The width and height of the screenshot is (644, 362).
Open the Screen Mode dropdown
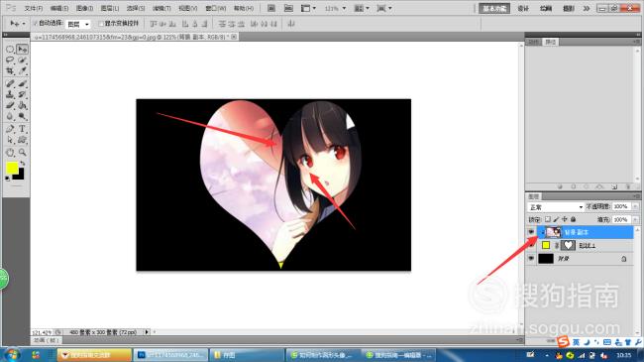tap(384, 8)
